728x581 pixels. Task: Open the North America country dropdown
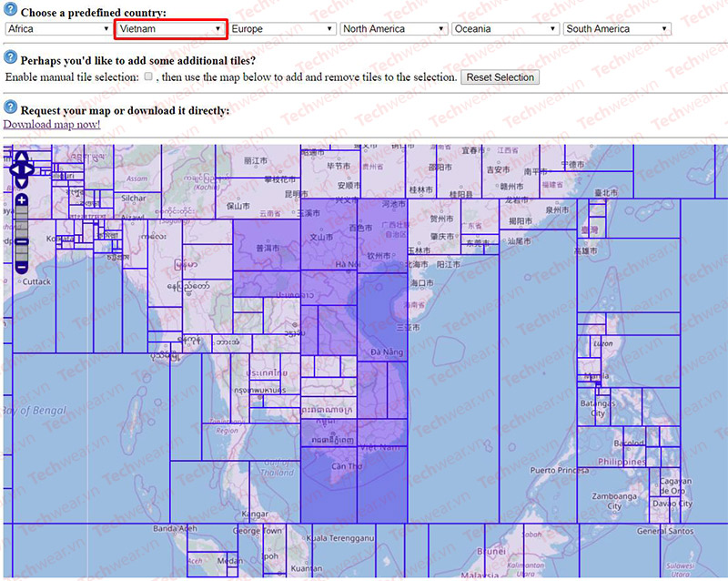click(394, 29)
